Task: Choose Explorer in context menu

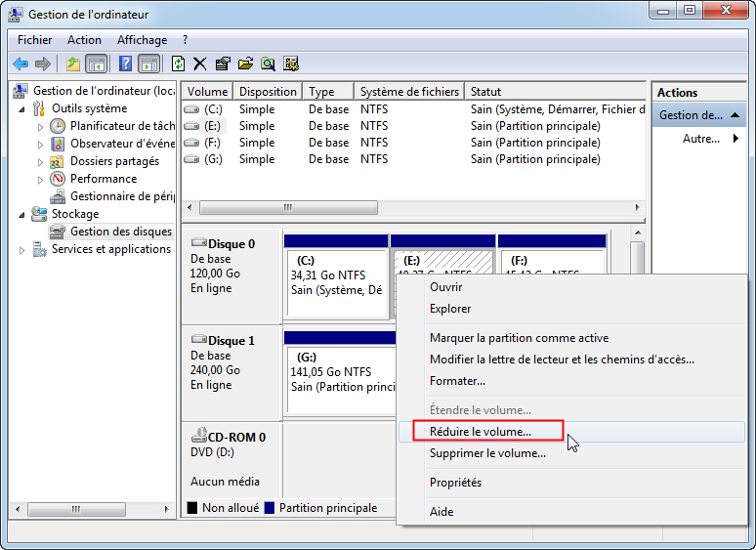Action: point(571,309)
